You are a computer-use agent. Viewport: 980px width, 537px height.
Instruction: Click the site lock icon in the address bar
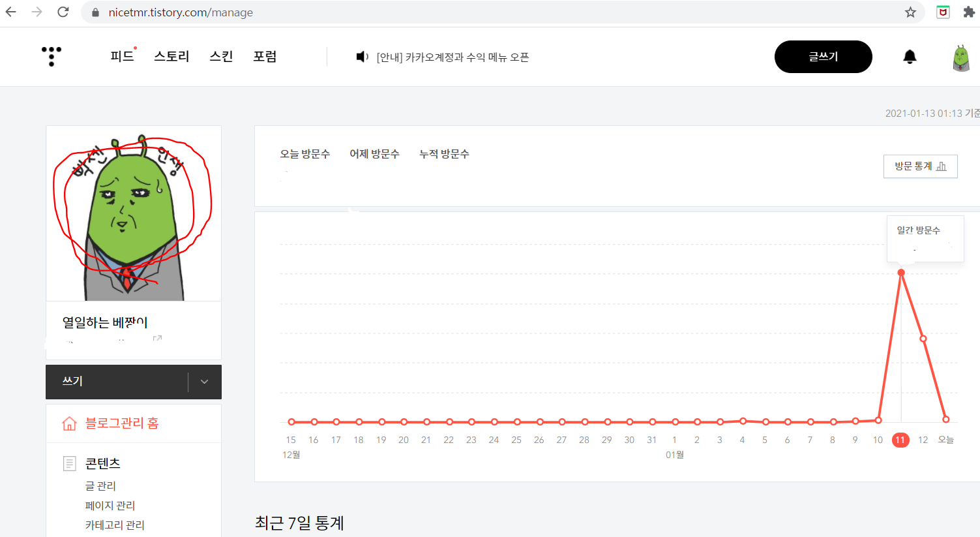point(95,12)
